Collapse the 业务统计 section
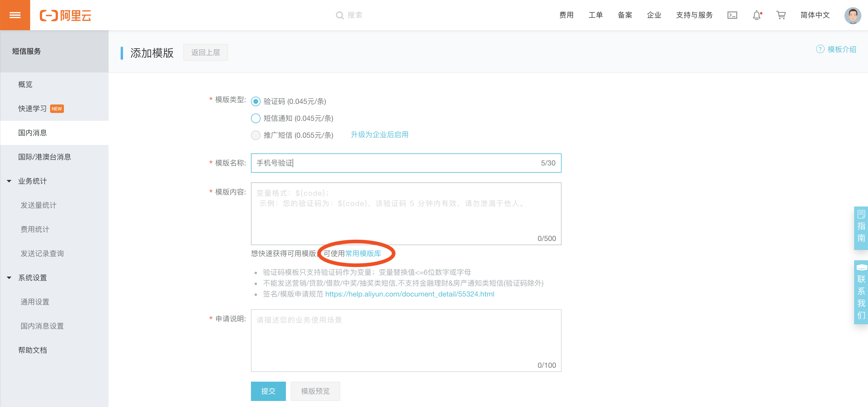This screenshot has height=407, width=868. (9, 181)
